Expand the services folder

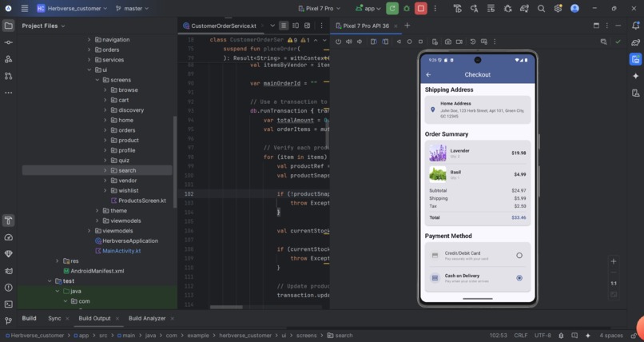89,60
